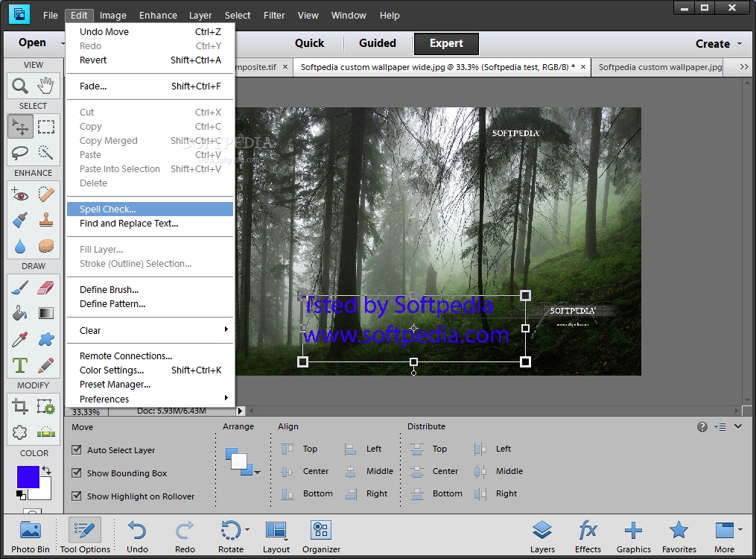Screen dimensions: 756x559
Task: Select the Sponge tool
Action: tap(45, 247)
